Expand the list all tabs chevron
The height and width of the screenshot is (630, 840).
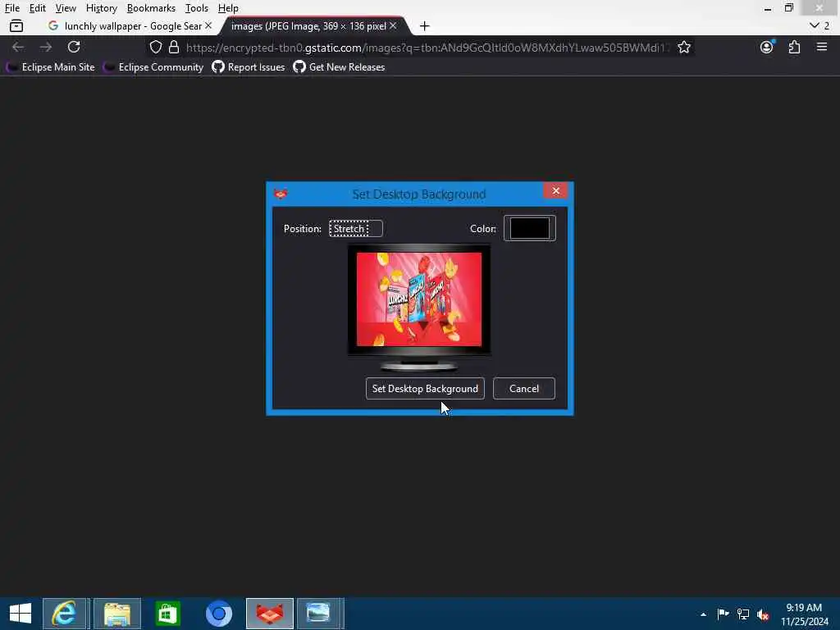pyautogui.click(x=815, y=25)
